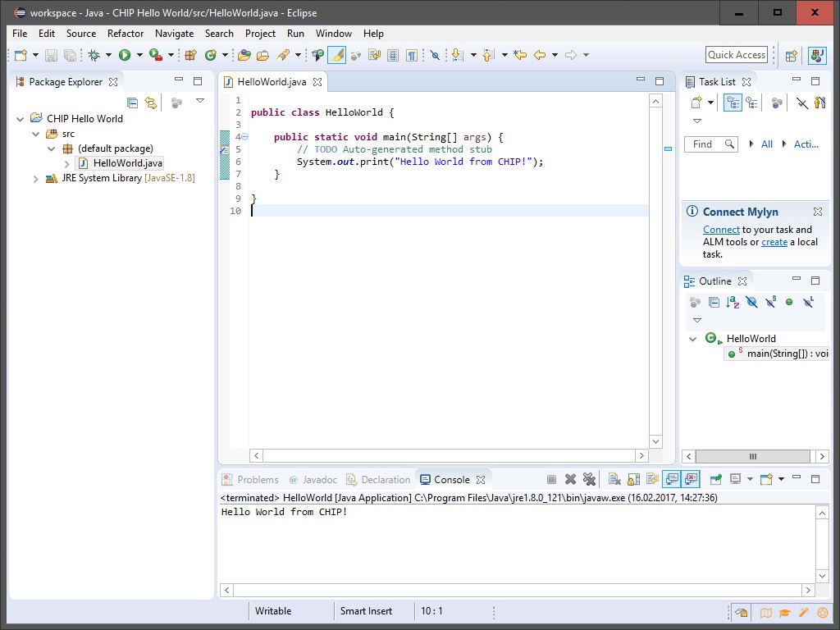Click the Quick Access search box
Screen dimensions: 840x630
click(736, 55)
